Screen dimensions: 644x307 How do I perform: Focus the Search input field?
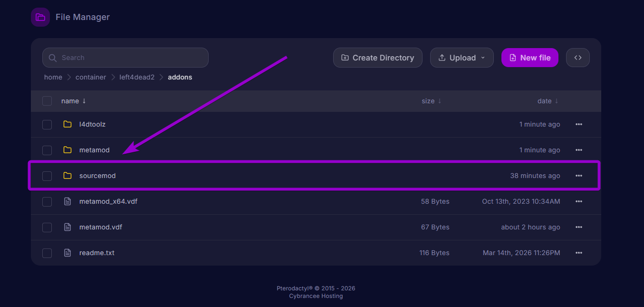(x=125, y=58)
